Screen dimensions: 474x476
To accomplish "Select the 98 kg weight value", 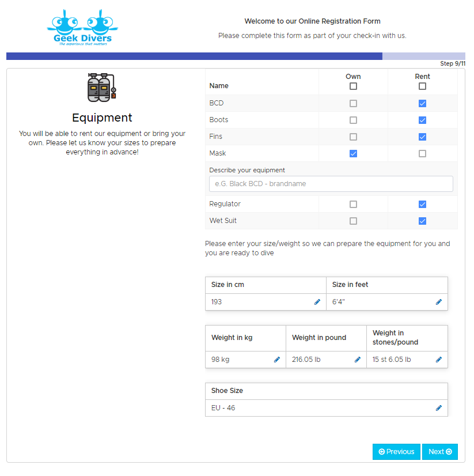I will tap(221, 360).
